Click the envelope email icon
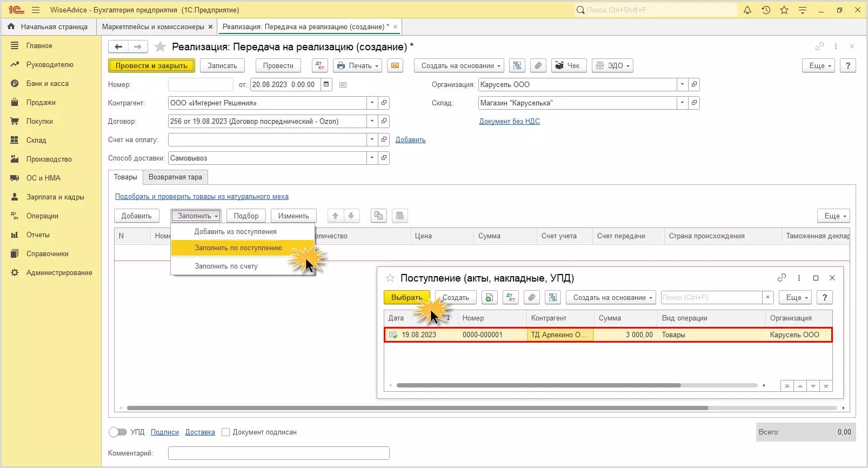This screenshot has height=468, width=868. (x=395, y=65)
